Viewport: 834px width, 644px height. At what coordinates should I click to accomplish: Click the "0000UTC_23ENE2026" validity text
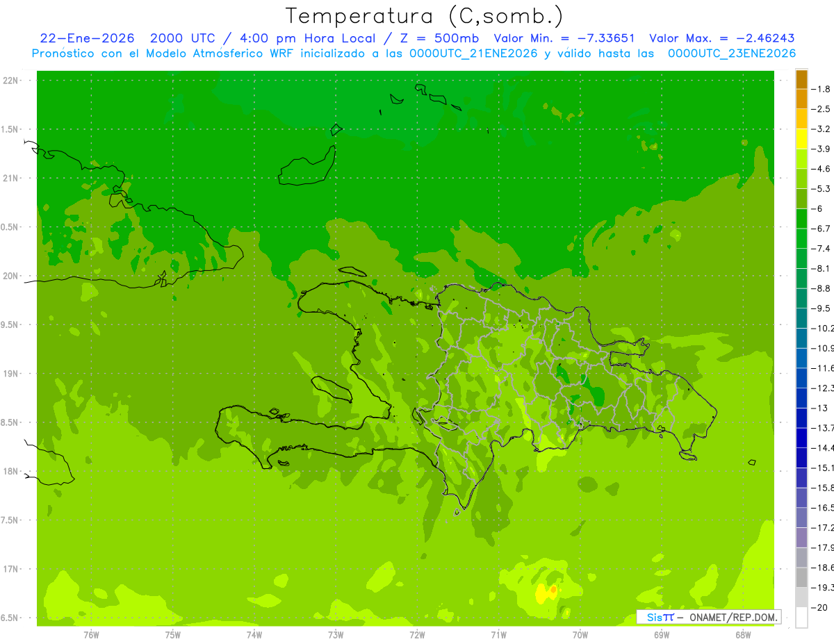click(x=731, y=53)
